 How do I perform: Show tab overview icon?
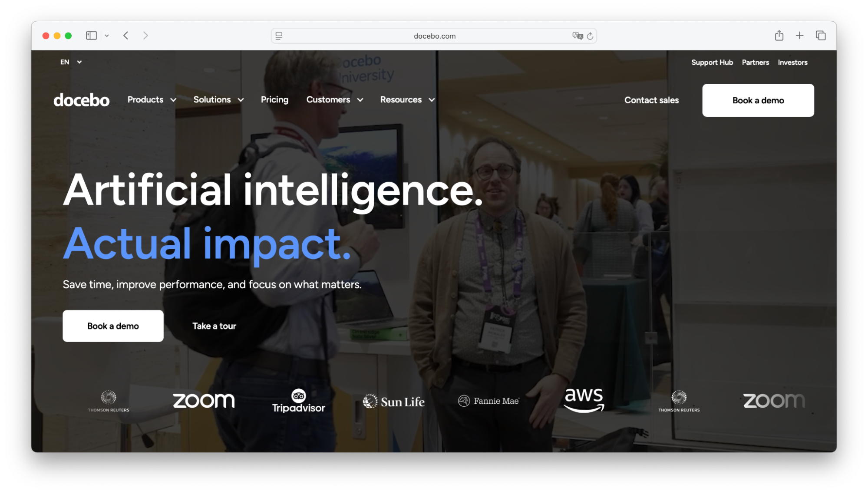[821, 36]
